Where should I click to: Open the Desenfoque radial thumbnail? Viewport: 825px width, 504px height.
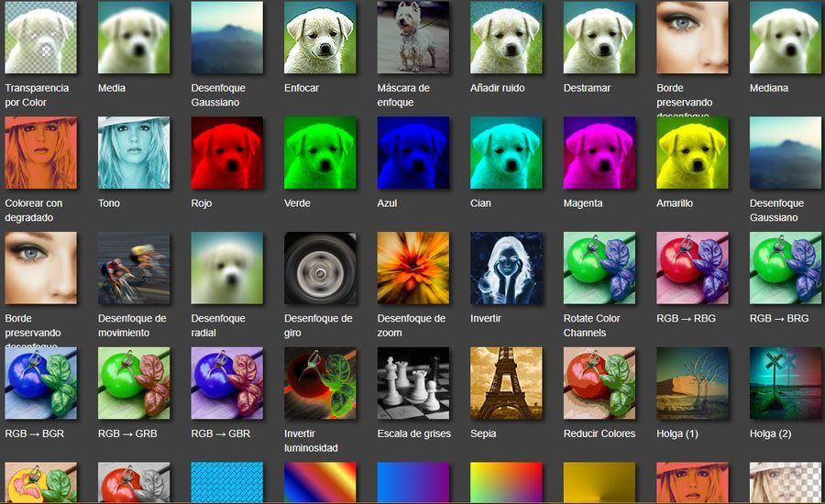226,268
